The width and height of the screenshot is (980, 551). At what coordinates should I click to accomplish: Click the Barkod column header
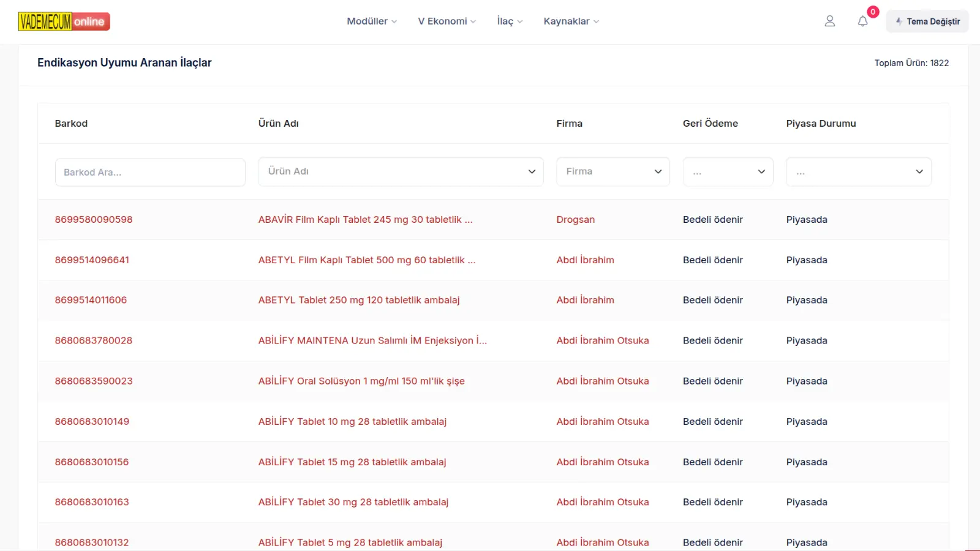71,124
